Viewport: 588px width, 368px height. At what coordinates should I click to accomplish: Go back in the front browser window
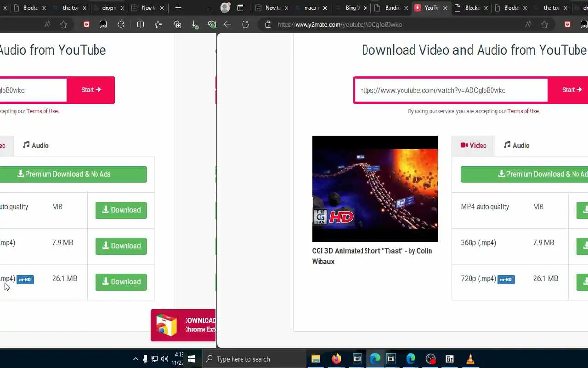227,24
